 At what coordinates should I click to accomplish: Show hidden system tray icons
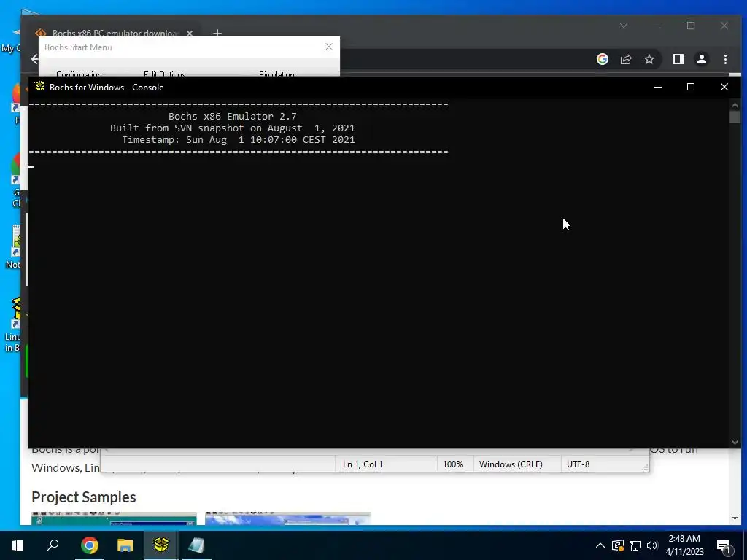coord(600,545)
